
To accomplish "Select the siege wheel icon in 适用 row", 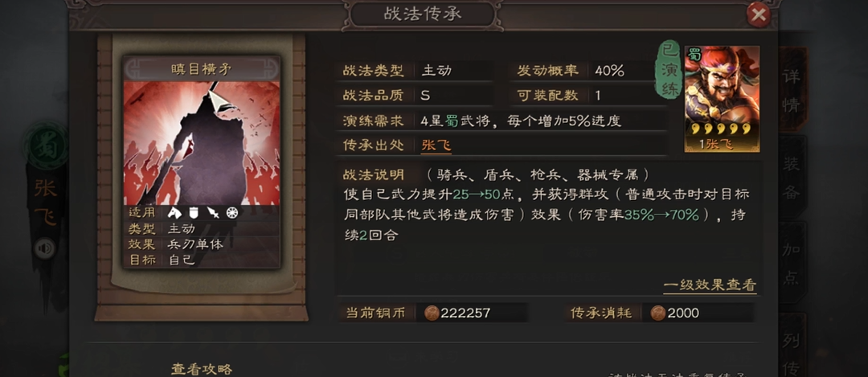I will 232,212.
